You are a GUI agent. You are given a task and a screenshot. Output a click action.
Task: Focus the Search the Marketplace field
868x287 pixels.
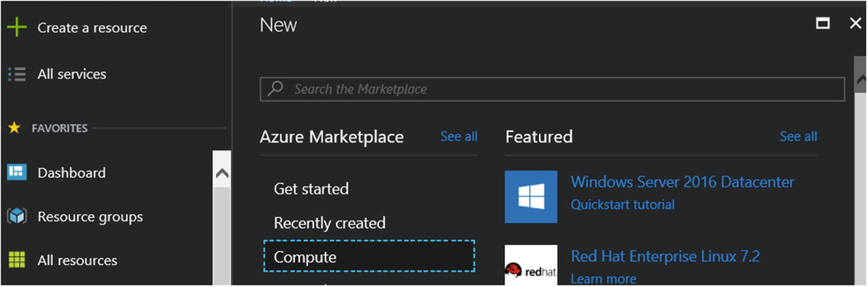[x=560, y=89]
